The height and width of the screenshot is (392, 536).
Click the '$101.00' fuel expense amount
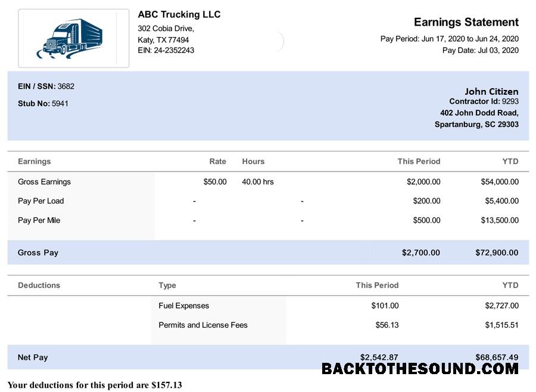pyautogui.click(x=385, y=306)
